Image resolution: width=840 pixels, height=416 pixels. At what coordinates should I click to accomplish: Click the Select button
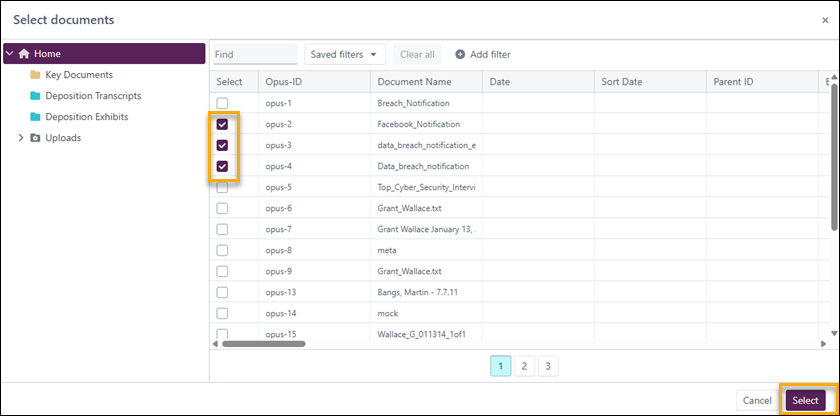805,400
